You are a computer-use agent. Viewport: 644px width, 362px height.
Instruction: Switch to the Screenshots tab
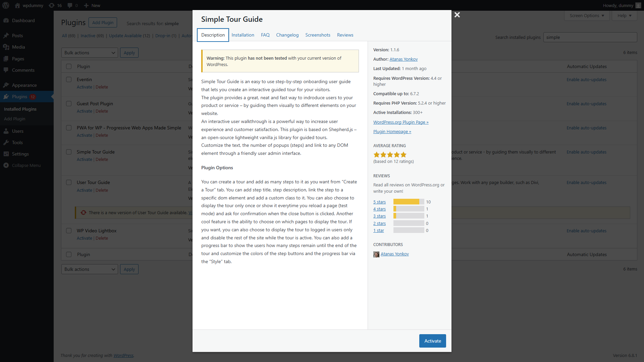318,35
